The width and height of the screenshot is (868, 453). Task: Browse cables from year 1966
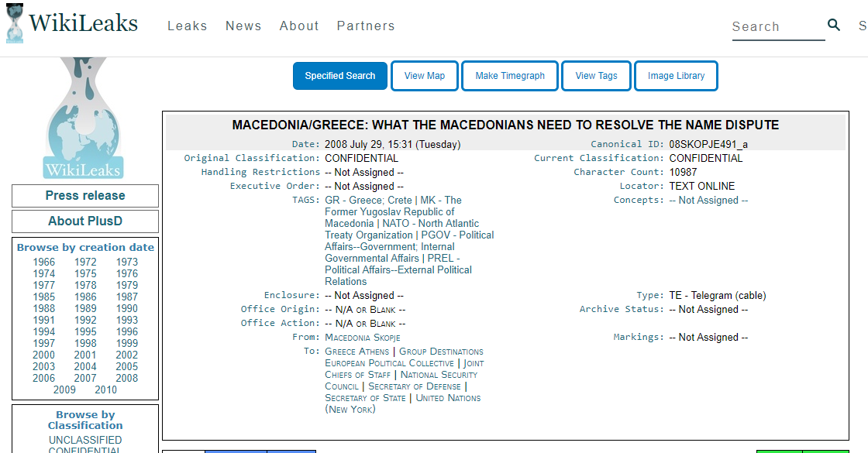tap(44, 262)
